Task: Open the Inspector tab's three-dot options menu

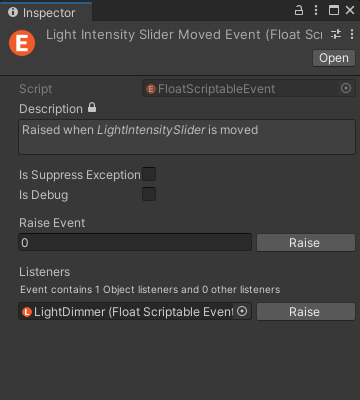Action: tap(316, 10)
